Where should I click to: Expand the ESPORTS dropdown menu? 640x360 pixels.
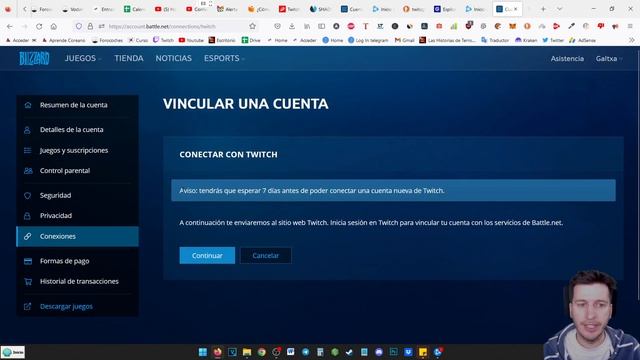click(x=224, y=58)
